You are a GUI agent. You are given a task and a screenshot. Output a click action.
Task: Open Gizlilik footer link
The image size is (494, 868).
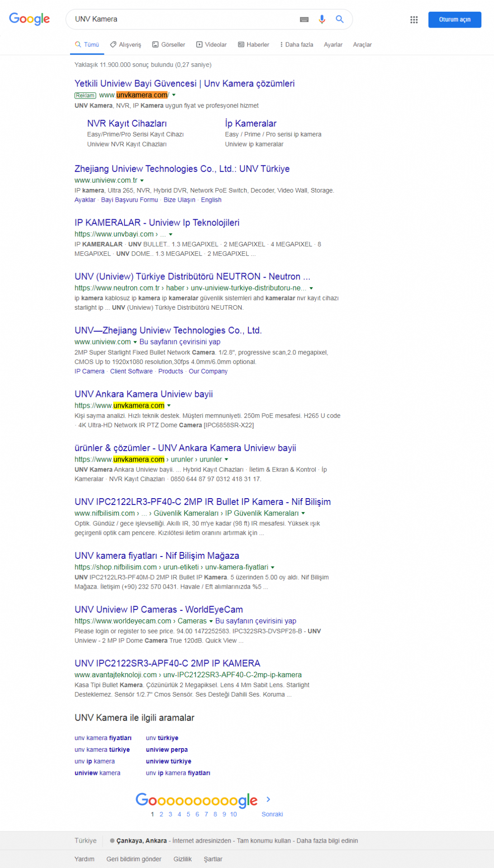(x=183, y=859)
